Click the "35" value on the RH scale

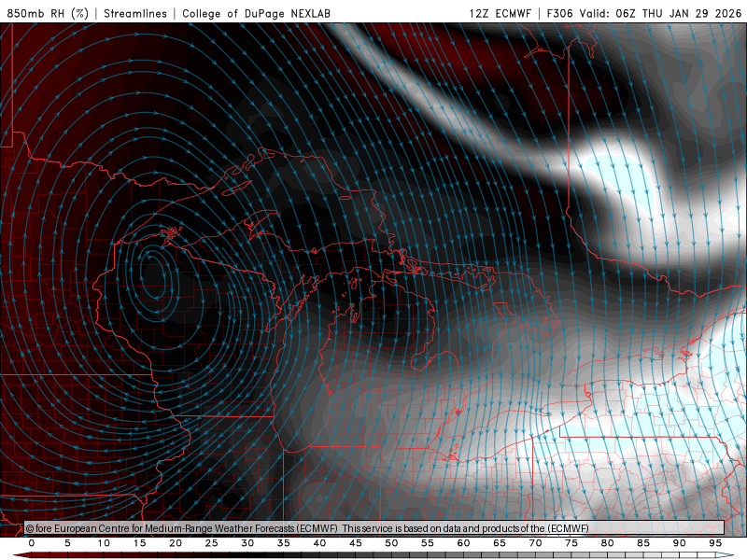click(x=284, y=543)
